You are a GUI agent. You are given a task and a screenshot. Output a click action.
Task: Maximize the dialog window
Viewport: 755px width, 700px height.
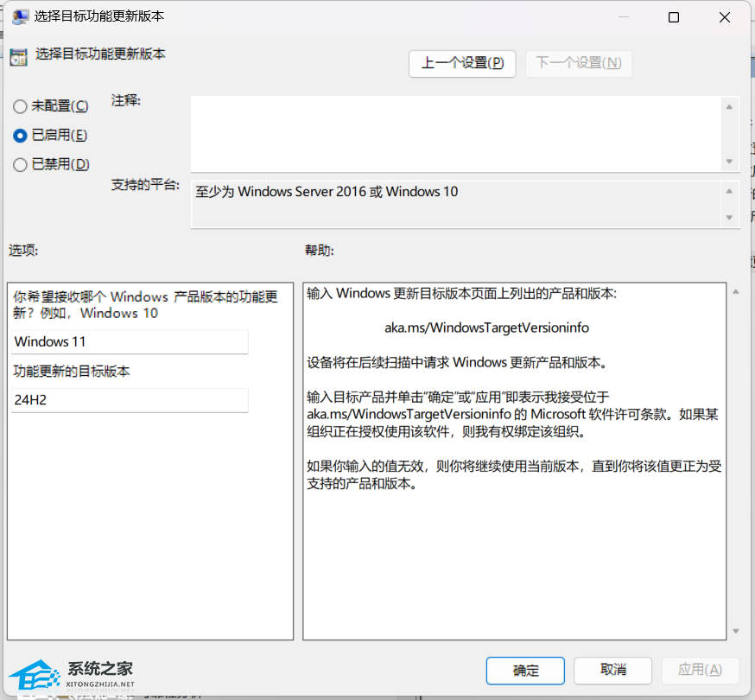[x=674, y=17]
